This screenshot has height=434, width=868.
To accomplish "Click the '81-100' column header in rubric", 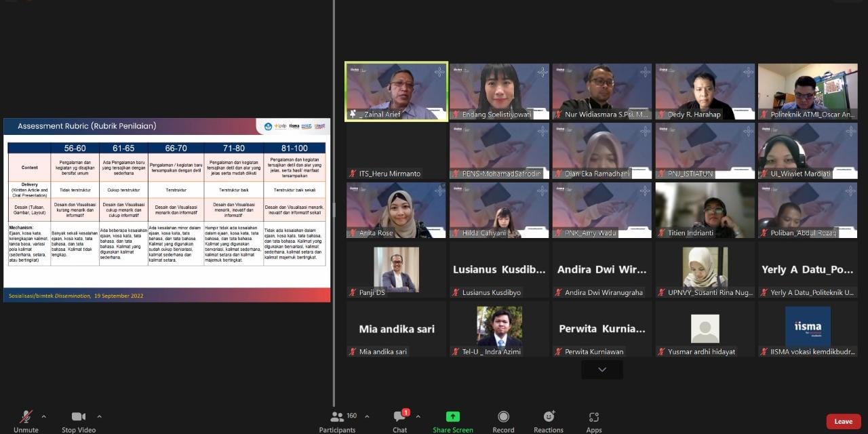I will (x=294, y=148).
